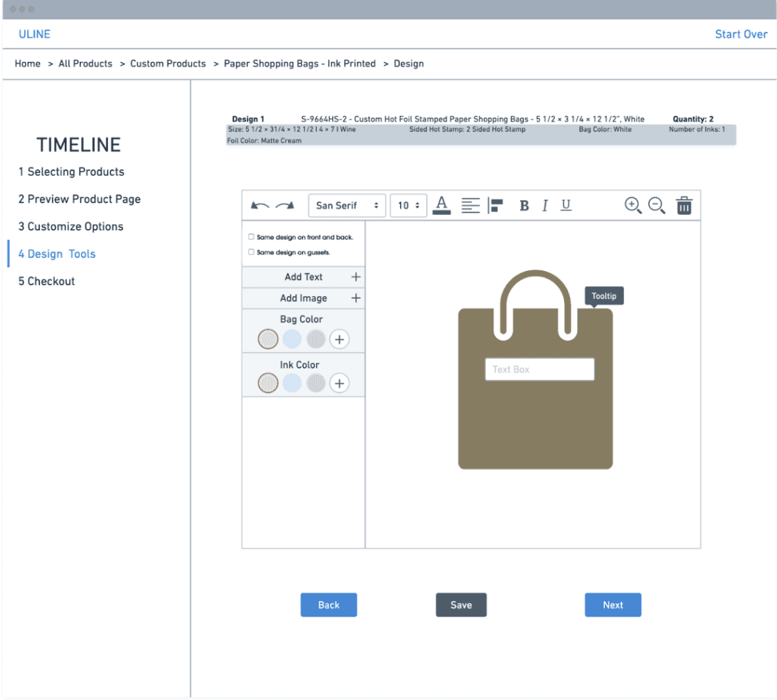The height and width of the screenshot is (700, 777).
Task: Click the Add Image row label
Action: pos(304,298)
